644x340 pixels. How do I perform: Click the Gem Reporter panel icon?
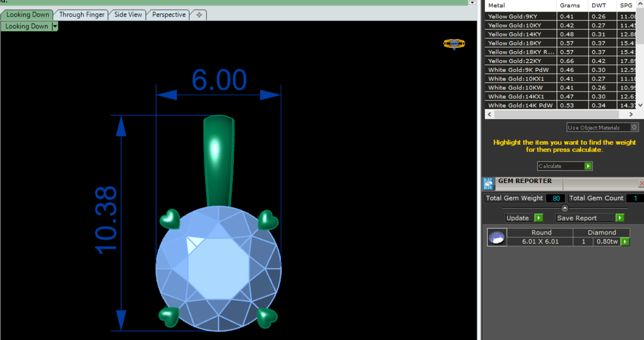(x=488, y=184)
